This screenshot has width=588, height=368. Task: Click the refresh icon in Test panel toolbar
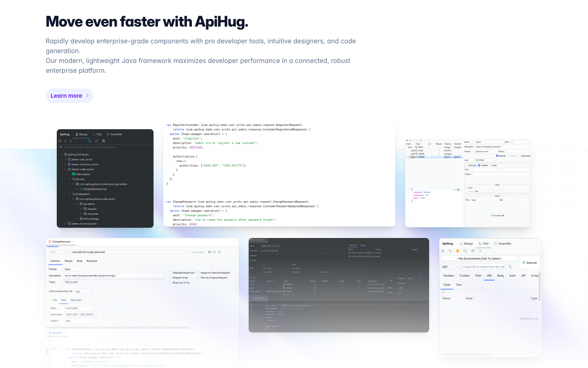[465, 251]
